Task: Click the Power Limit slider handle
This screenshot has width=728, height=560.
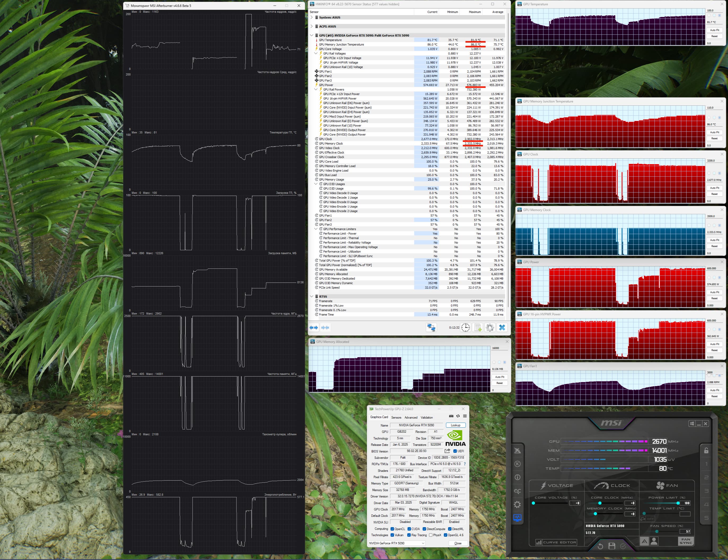Action: click(x=678, y=503)
